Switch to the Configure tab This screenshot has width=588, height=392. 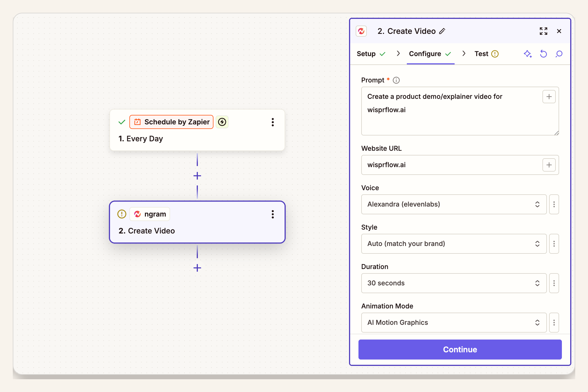coord(430,54)
